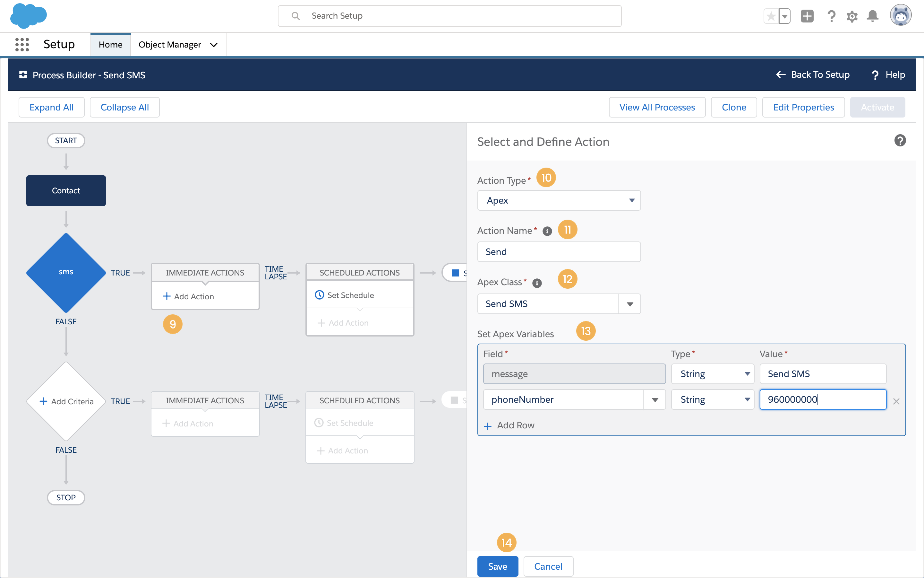Open View All Processes
The height and width of the screenshot is (578, 924).
pos(657,107)
